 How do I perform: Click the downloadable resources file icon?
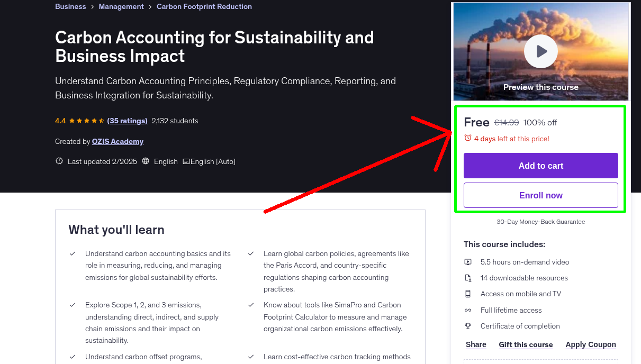468,277
